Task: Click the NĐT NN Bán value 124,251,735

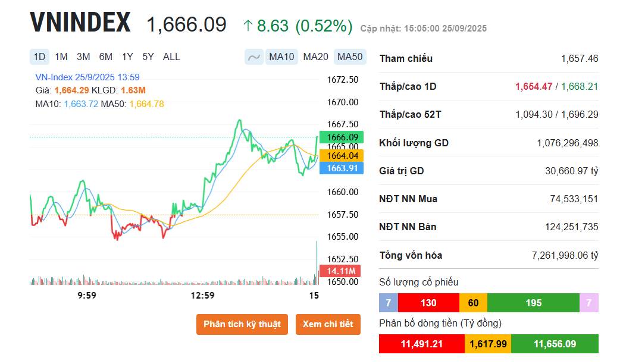Action: coord(571,227)
